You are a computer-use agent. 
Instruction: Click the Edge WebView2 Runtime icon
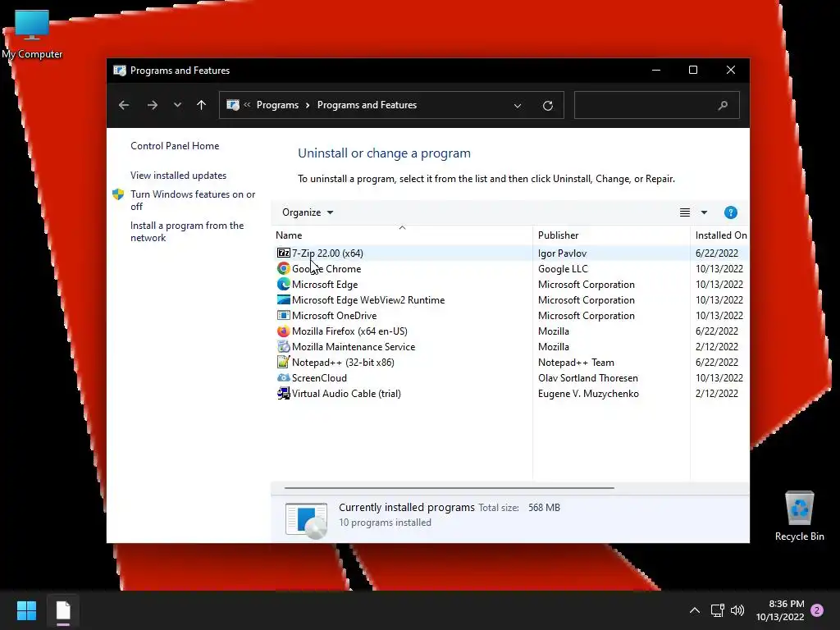(283, 299)
